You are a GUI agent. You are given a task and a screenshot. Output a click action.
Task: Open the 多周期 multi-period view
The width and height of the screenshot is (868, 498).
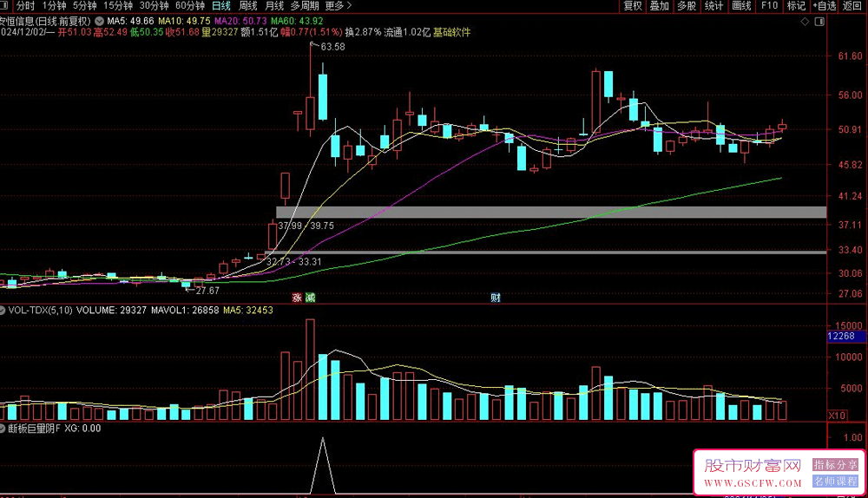(305, 5)
